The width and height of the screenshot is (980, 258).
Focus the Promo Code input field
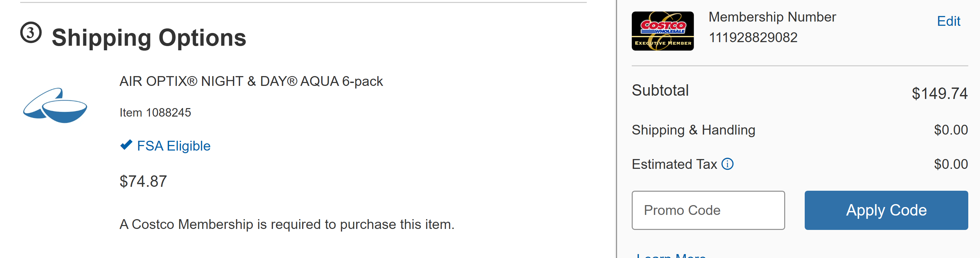click(x=708, y=210)
